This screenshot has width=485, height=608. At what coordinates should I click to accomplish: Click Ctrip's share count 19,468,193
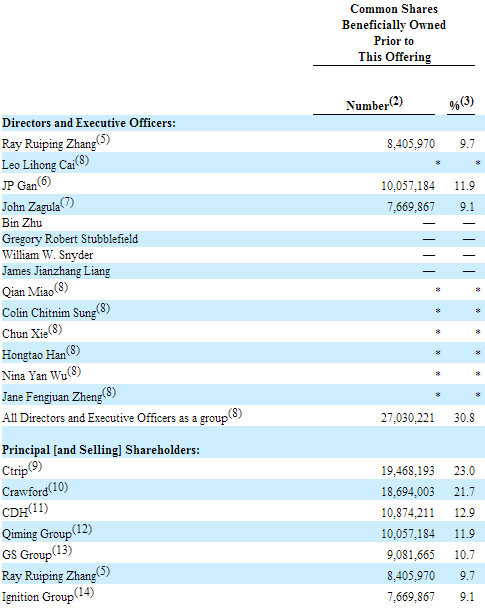[408, 471]
